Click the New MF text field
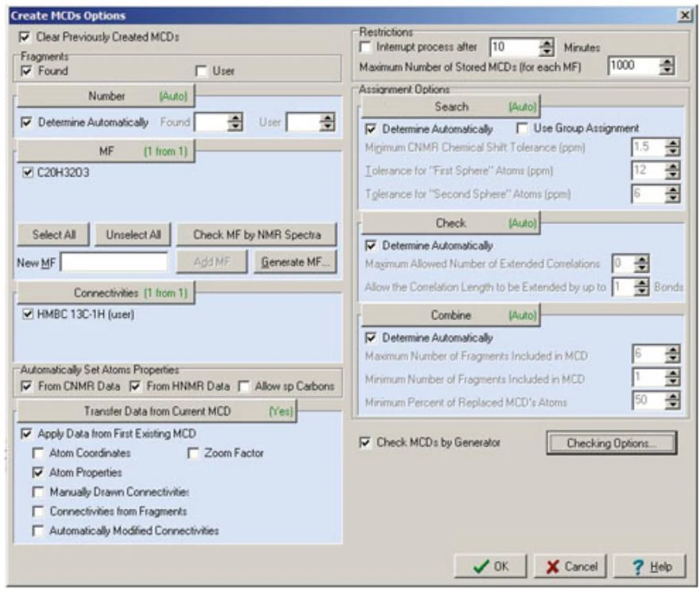This screenshot has width=700, height=593. click(x=114, y=262)
